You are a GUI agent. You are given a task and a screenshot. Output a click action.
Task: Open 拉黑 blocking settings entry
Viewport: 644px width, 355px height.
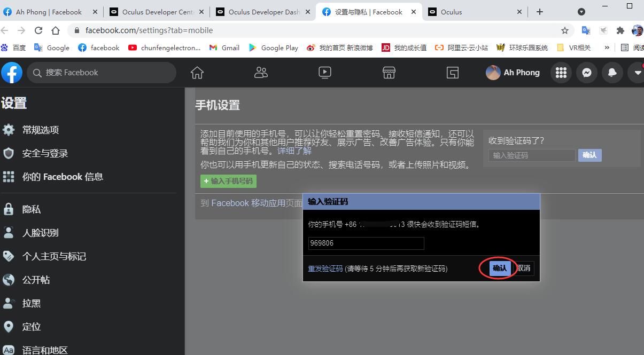[31, 303]
